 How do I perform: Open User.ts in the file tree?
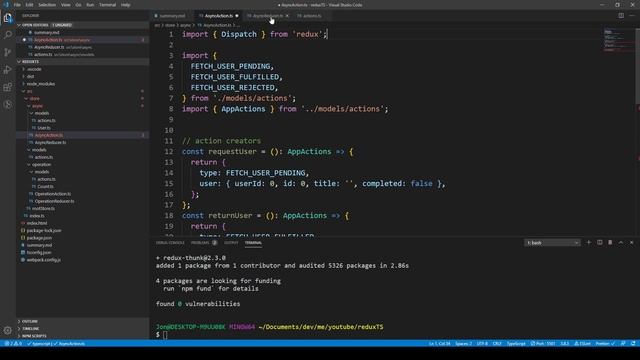click(44, 128)
